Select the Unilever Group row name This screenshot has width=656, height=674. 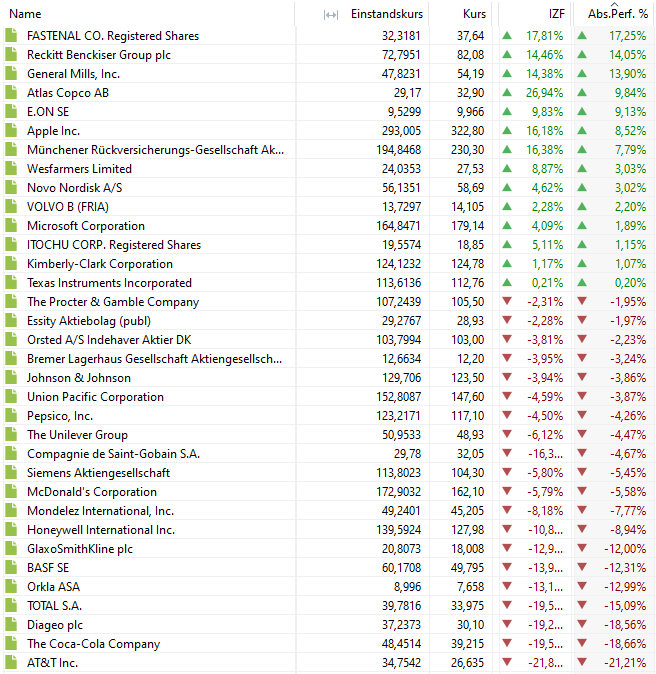point(77,435)
